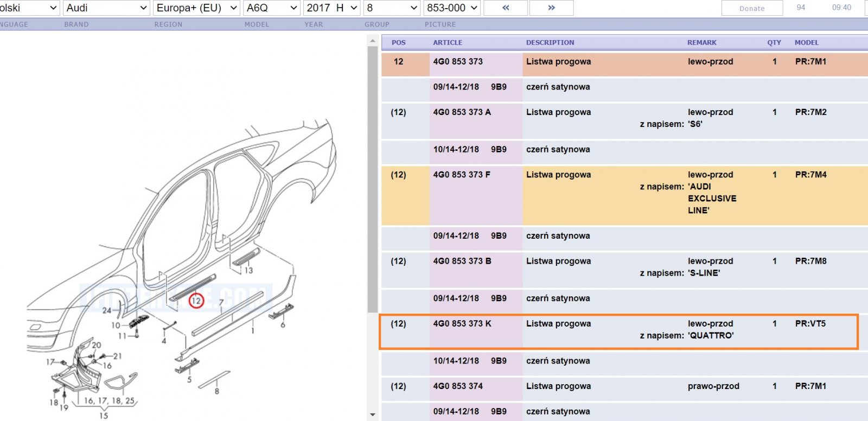Open the Picture dropdown 853-000
Viewport: 868px width, 421px height.
(x=452, y=8)
